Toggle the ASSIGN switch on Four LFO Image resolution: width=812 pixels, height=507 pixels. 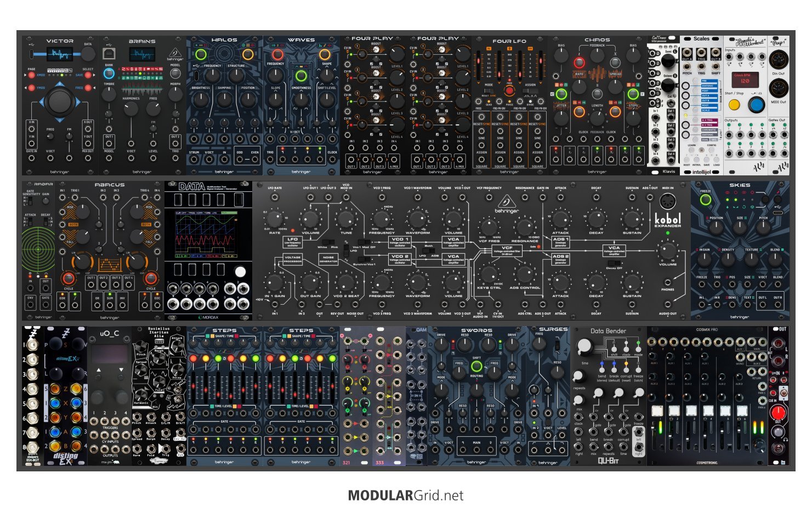click(530, 90)
